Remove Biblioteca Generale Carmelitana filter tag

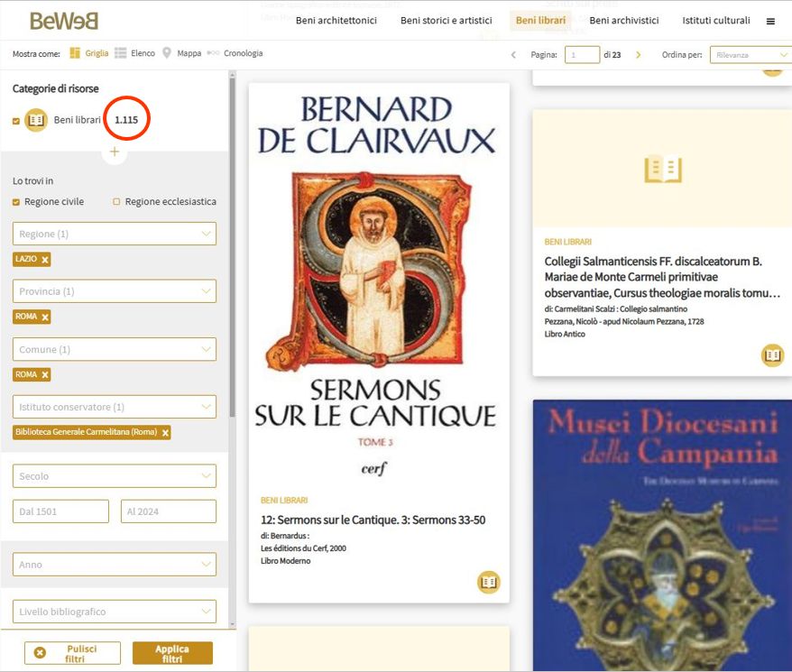tap(165, 433)
